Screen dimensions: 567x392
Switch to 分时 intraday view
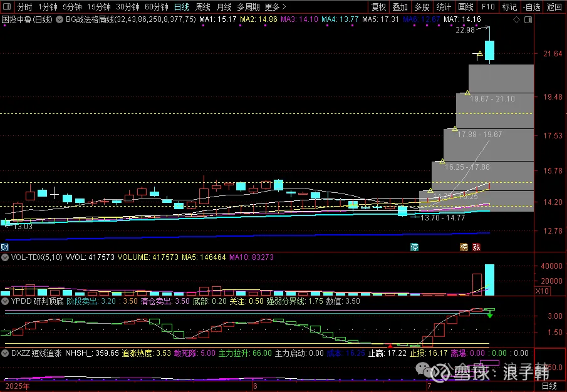click(x=24, y=7)
